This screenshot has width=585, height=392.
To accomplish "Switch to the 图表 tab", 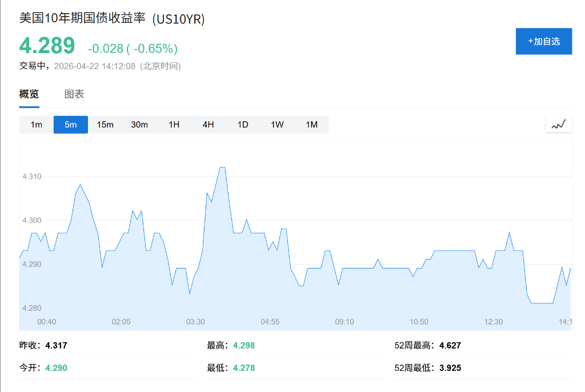I will [75, 94].
